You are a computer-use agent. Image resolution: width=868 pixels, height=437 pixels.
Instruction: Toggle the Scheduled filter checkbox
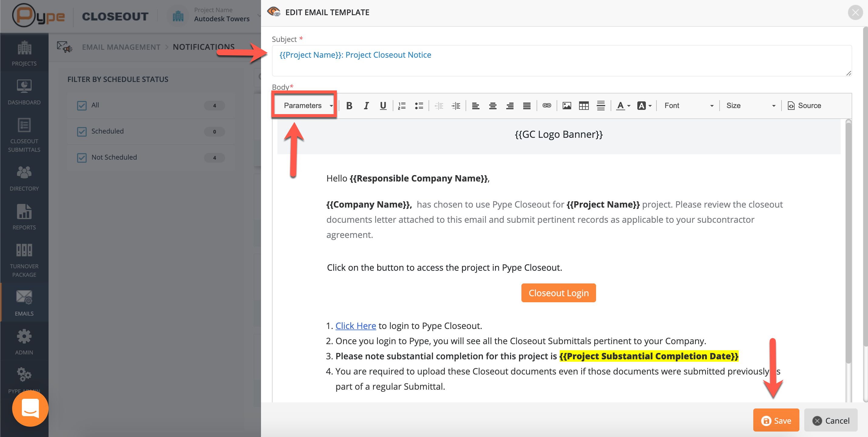coord(82,131)
